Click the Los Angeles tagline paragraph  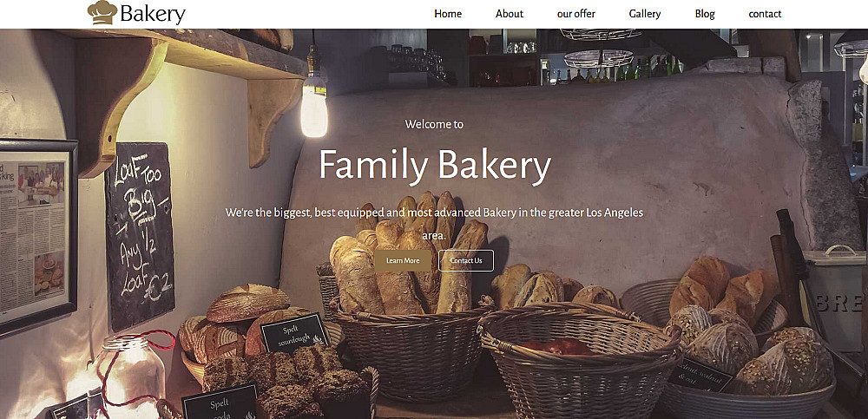434,224
